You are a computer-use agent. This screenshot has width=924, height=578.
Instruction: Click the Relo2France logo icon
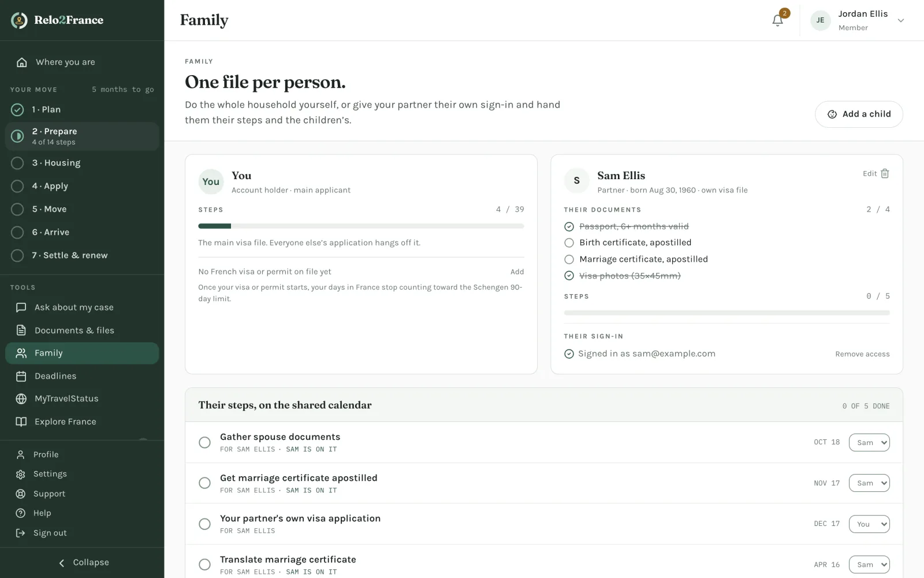19,20
